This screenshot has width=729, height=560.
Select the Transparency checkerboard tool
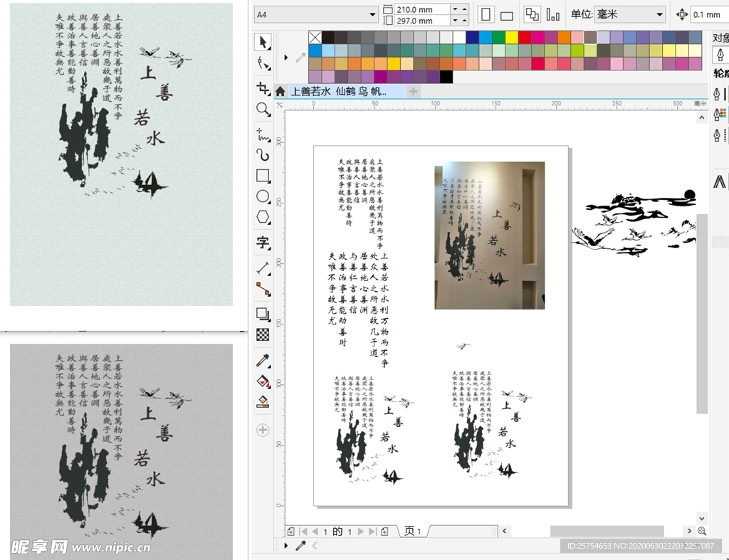[263, 334]
